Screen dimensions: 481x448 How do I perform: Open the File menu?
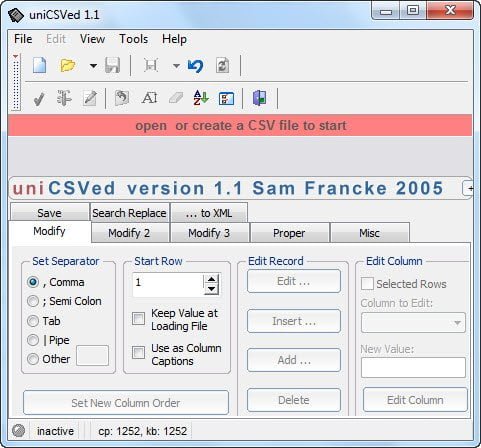coord(23,39)
